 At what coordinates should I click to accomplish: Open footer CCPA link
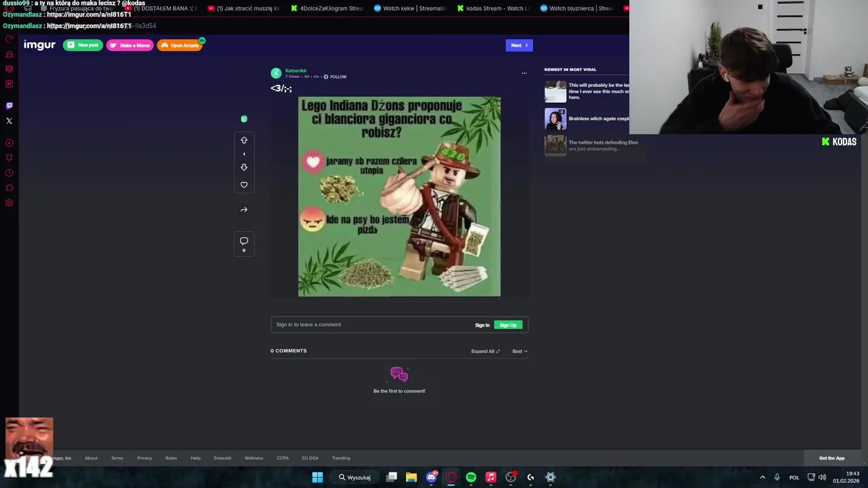[x=283, y=458]
